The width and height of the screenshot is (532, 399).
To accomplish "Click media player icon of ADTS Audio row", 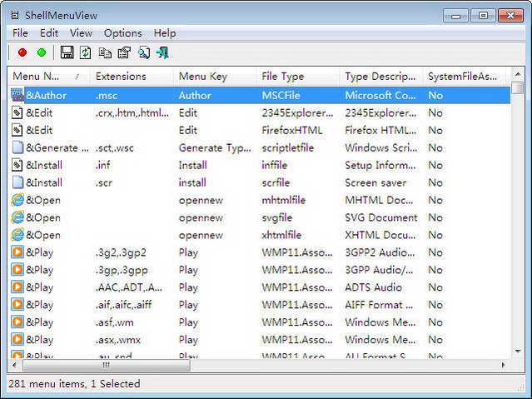I will coord(17,287).
